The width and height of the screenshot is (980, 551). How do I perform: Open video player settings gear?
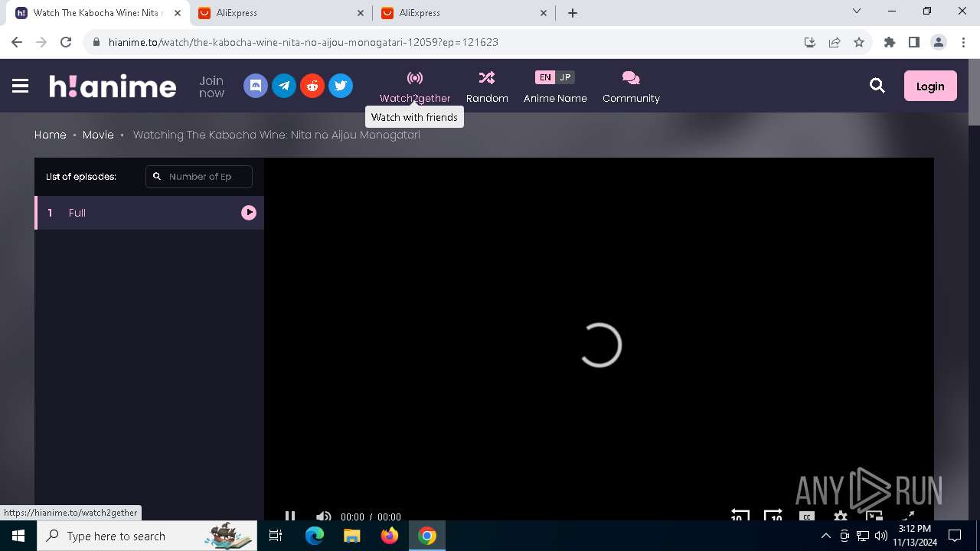click(x=840, y=516)
